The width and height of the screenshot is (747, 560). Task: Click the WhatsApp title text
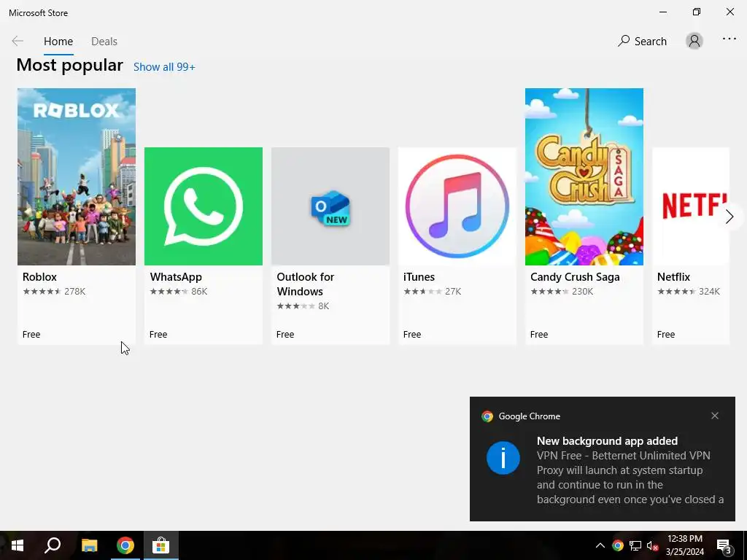pyautogui.click(x=176, y=277)
